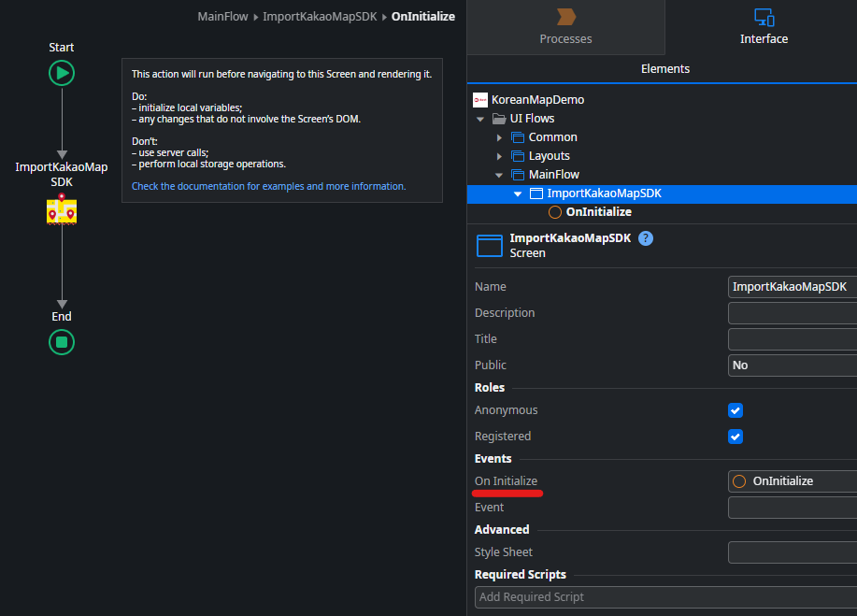Select the Start node icon
The height and width of the screenshot is (616, 857).
[x=62, y=73]
